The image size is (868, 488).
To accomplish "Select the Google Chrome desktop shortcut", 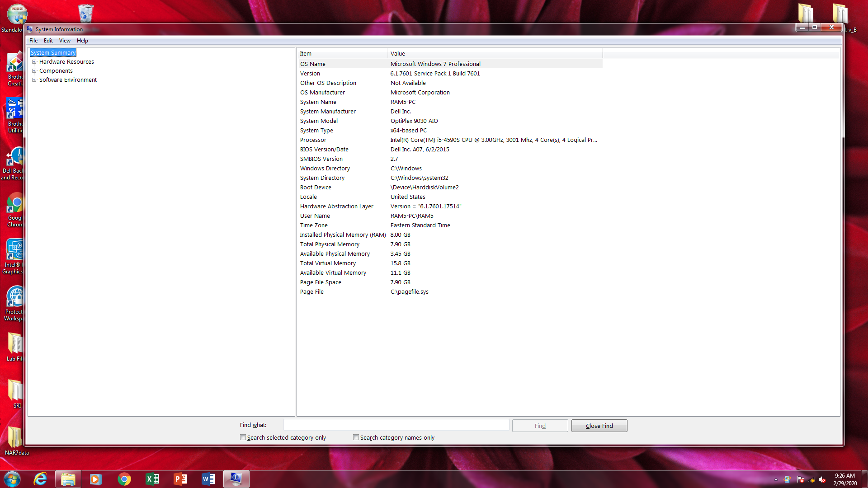I will (14, 210).
